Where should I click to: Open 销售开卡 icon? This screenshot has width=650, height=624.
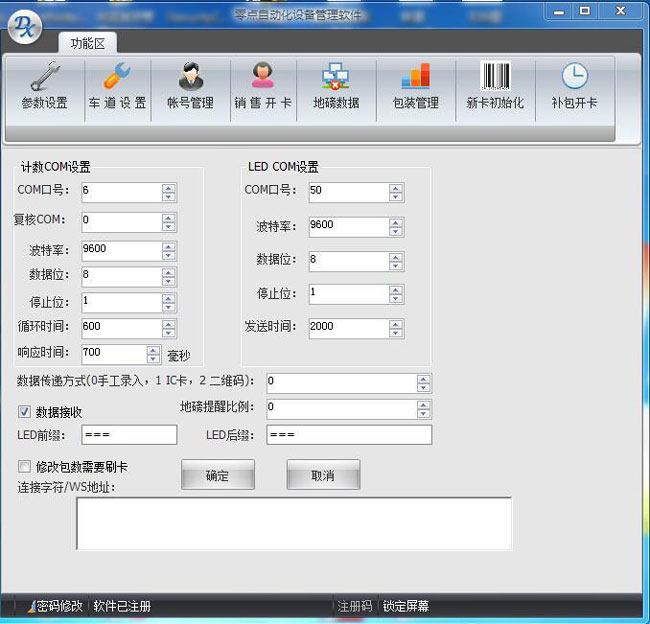262,78
